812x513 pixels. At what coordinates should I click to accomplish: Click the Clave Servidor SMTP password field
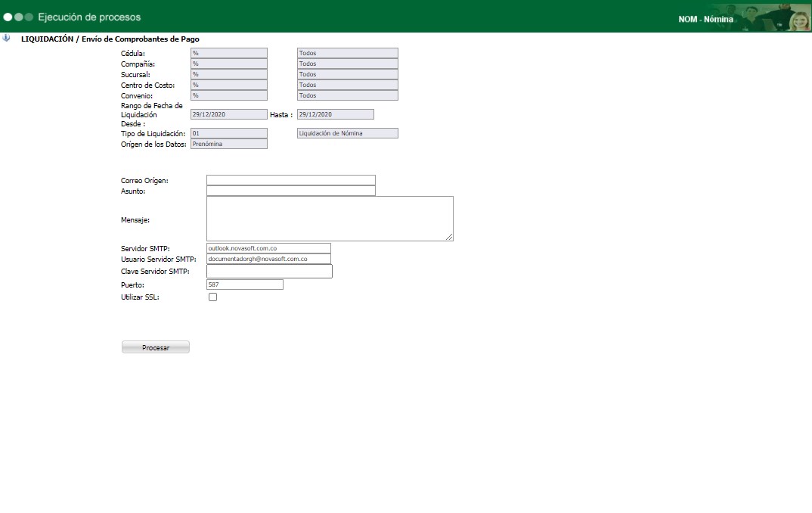point(269,271)
